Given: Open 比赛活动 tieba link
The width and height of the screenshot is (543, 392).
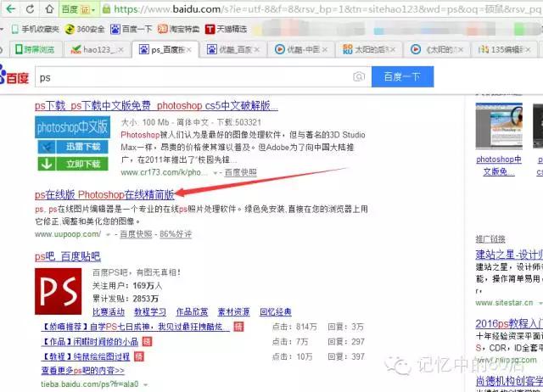Looking at the screenshot, I should 109,312.
